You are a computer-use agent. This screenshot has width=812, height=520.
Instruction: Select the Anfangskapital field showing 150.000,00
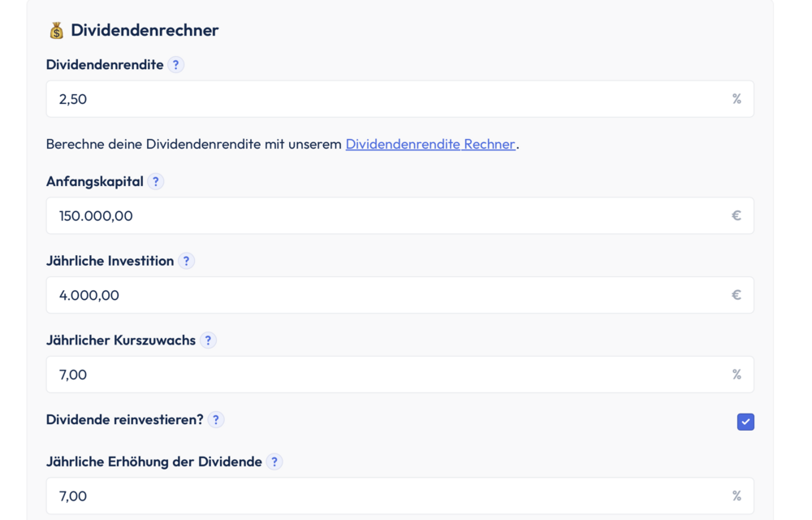pos(398,215)
